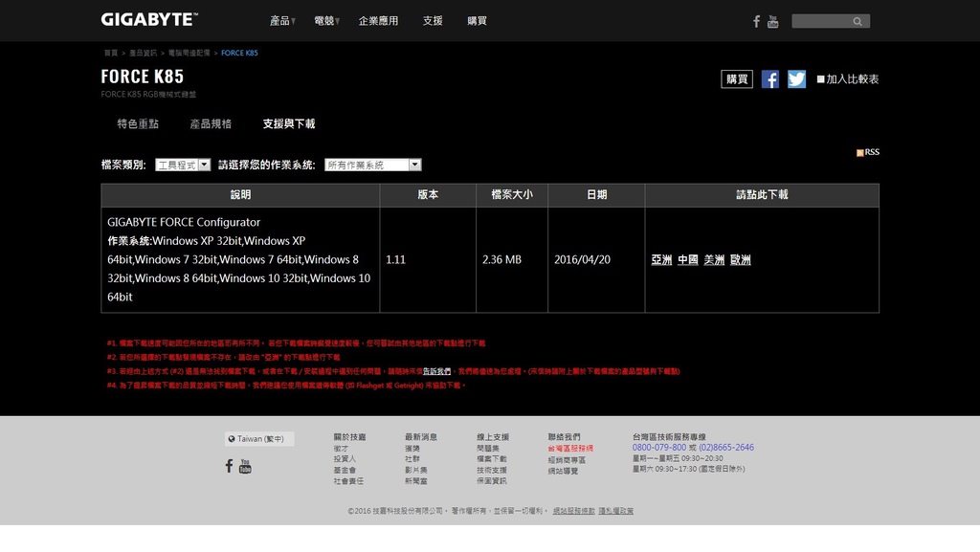This screenshot has width=980, height=552.
Task: Click the globe icon beside Taiwan
Action: 232,439
